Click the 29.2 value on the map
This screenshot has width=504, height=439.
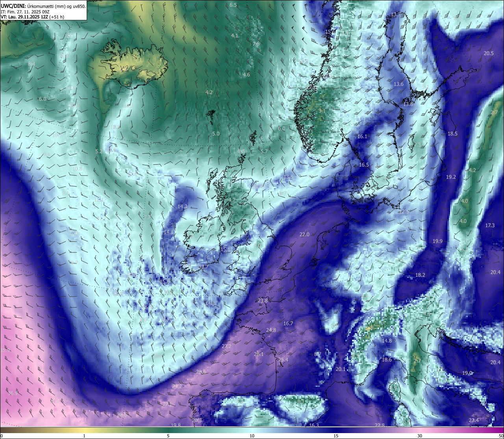point(177,386)
